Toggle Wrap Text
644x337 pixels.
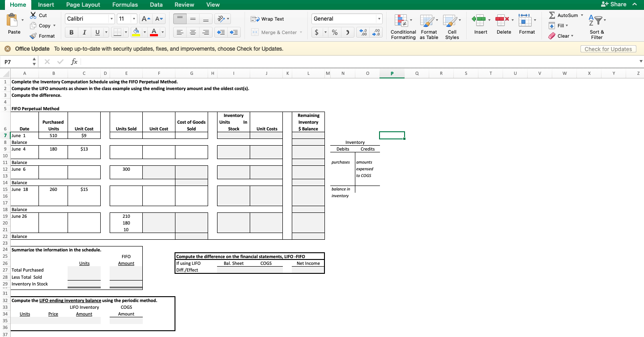point(268,19)
